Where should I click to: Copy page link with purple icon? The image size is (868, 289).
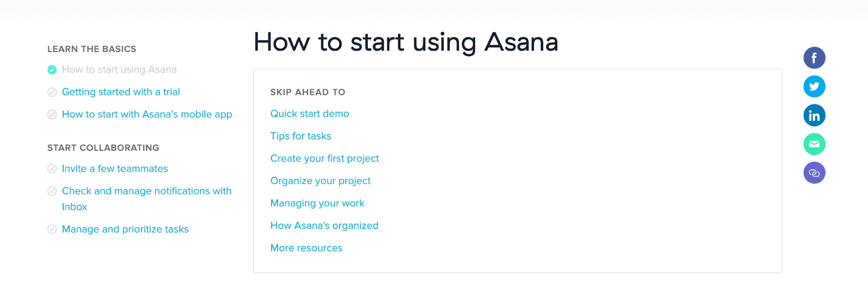[x=814, y=173]
